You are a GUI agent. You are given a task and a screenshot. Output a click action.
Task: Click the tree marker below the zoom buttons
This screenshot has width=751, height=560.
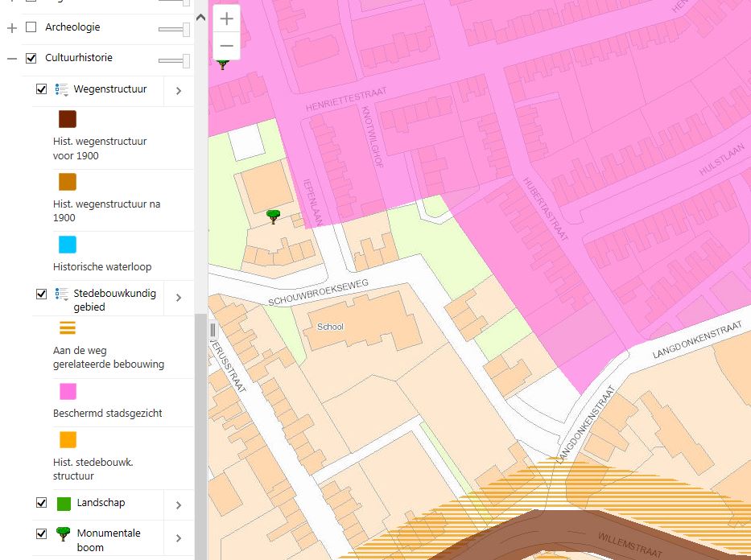pos(222,64)
